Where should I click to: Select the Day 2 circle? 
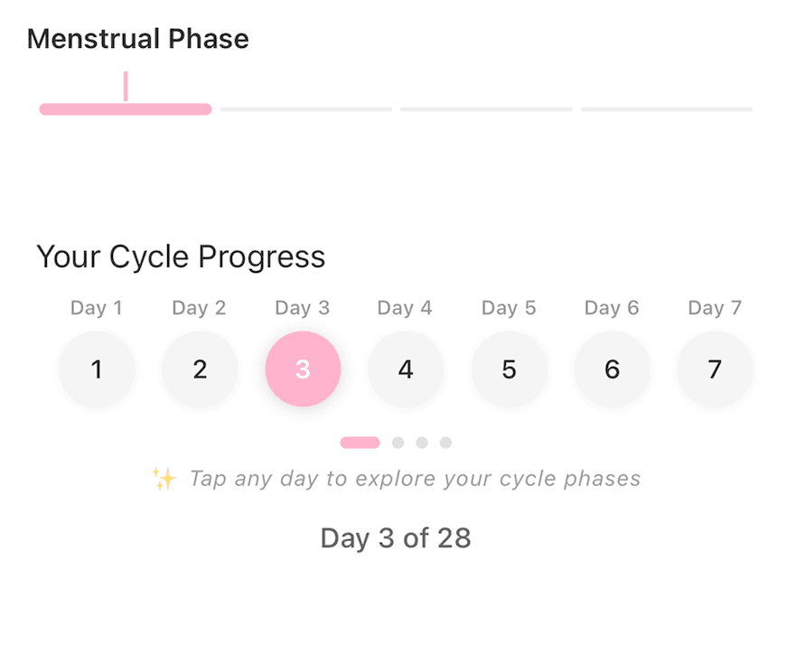coord(200,369)
